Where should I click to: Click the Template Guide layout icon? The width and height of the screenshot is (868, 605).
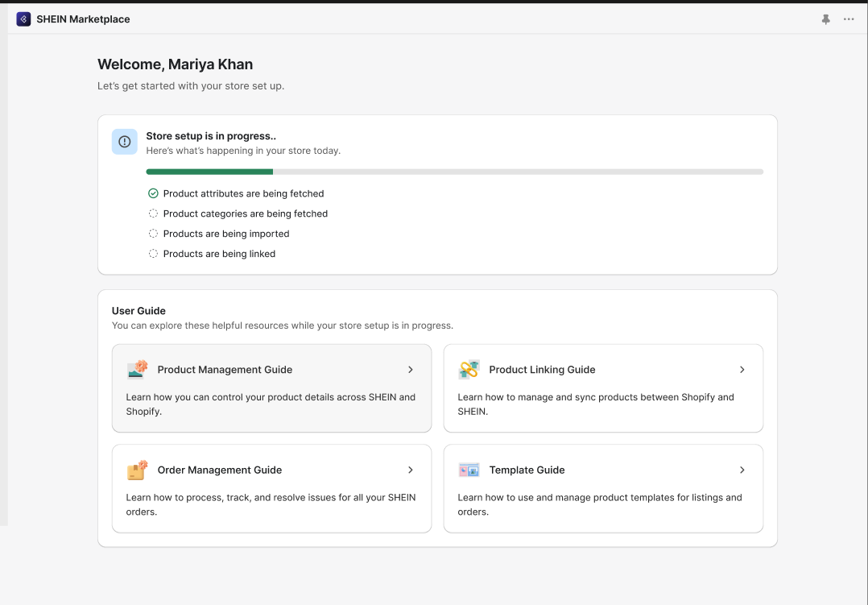(x=469, y=470)
